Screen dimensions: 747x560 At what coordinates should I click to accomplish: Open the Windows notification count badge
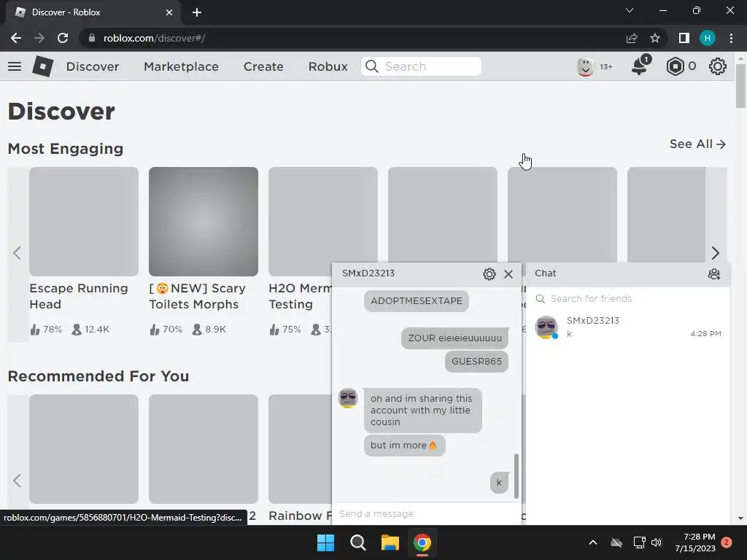pyautogui.click(x=727, y=542)
